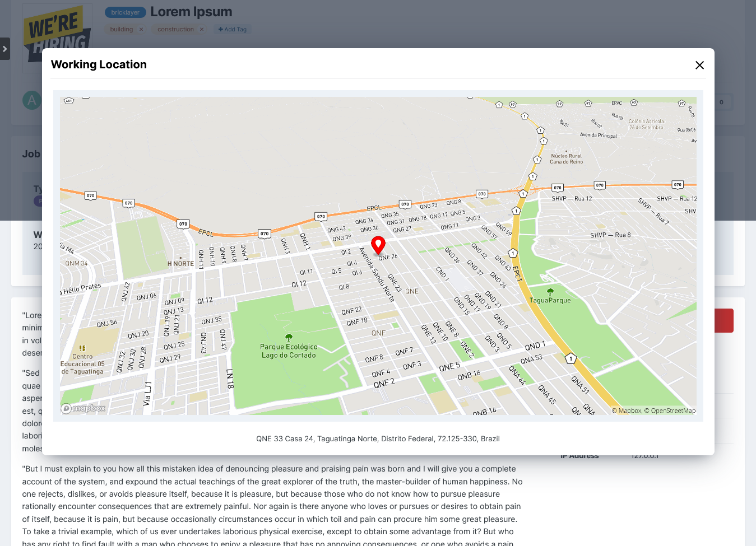Click the address text below the map

[x=378, y=438]
